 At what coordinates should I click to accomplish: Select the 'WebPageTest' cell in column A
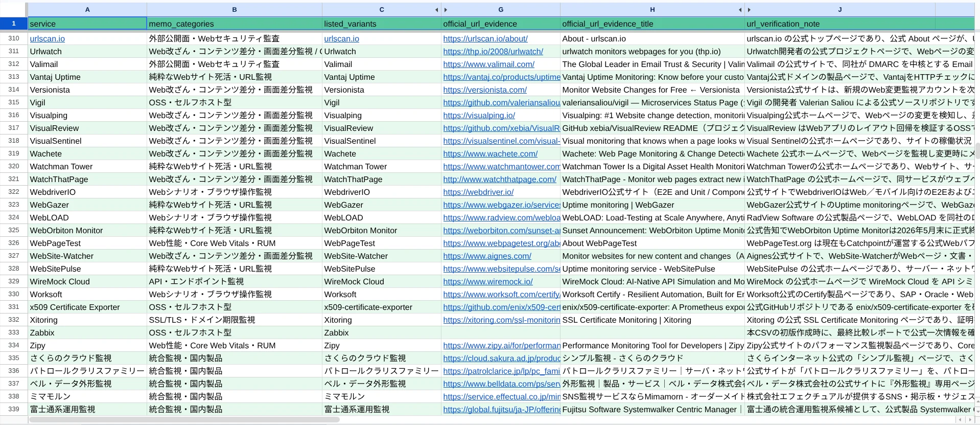pyautogui.click(x=87, y=243)
